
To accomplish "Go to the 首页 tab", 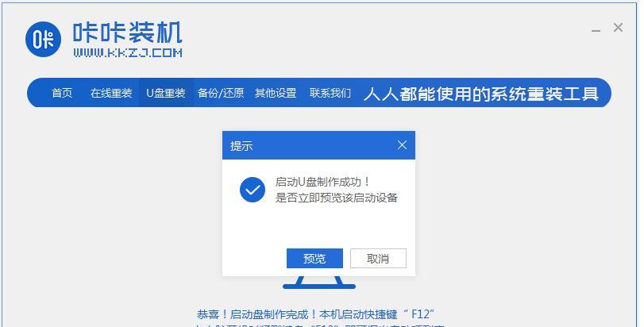I will point(62,93).
